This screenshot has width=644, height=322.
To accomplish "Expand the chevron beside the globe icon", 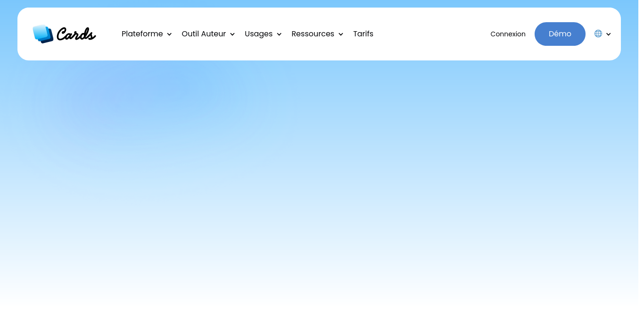I will pyautogui.click(x=609, y=34).
